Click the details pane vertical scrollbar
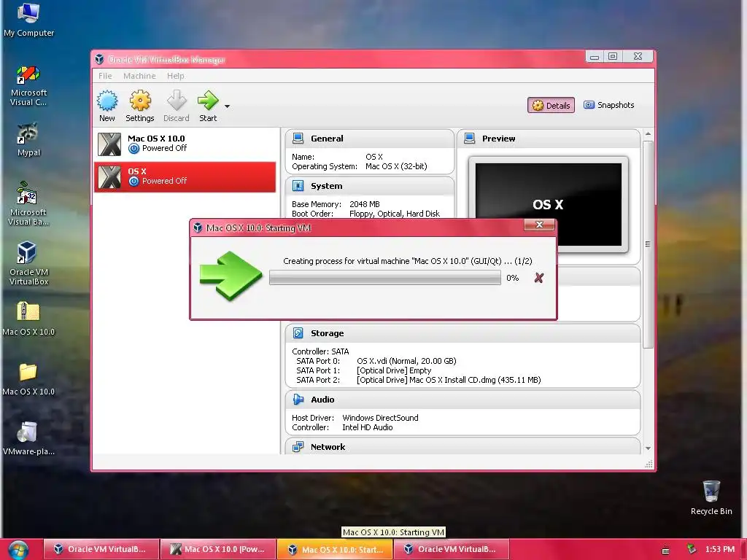Screen dimensions: 747x560 click(x=648, y=244)
